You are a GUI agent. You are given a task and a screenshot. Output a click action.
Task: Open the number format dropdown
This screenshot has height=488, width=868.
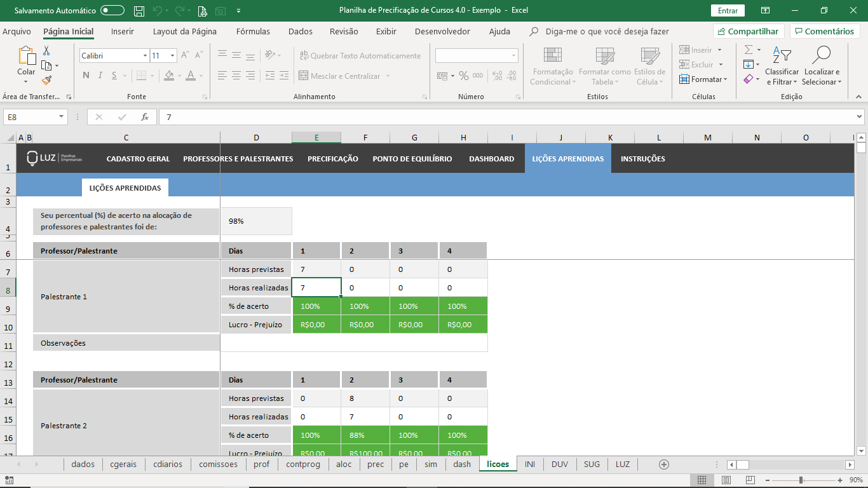(513, 56)
